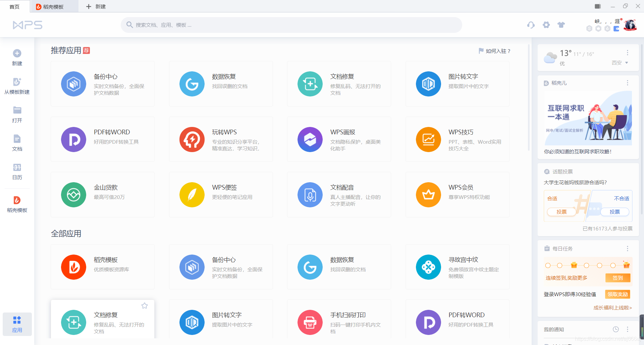Screen dimensions: 644x345
Task: Open the 稻壳儿 panel more options menu
Action: click(628, 83)
